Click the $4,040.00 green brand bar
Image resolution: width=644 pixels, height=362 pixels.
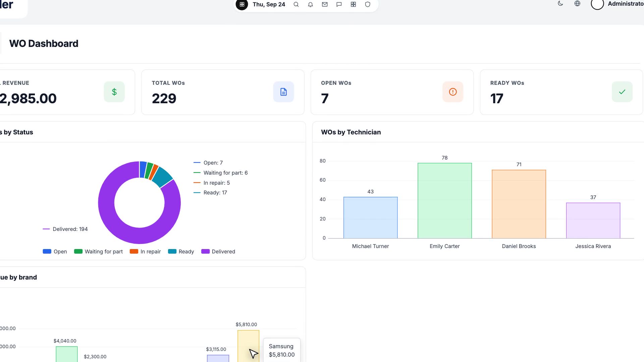pos(66,354)
